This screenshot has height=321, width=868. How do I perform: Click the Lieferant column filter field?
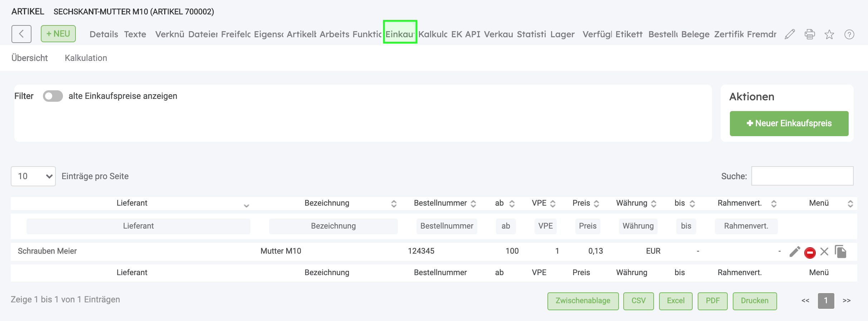[138, 226]
